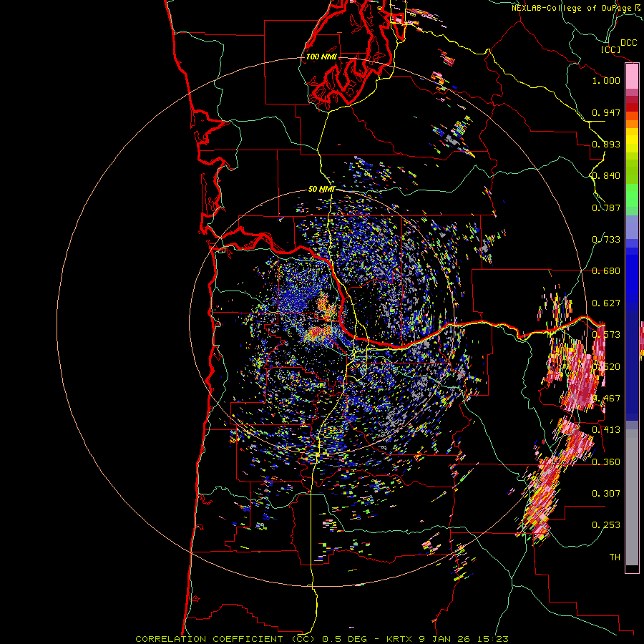
Task: Click the 50 NMI range ring label
Action: 321,189
